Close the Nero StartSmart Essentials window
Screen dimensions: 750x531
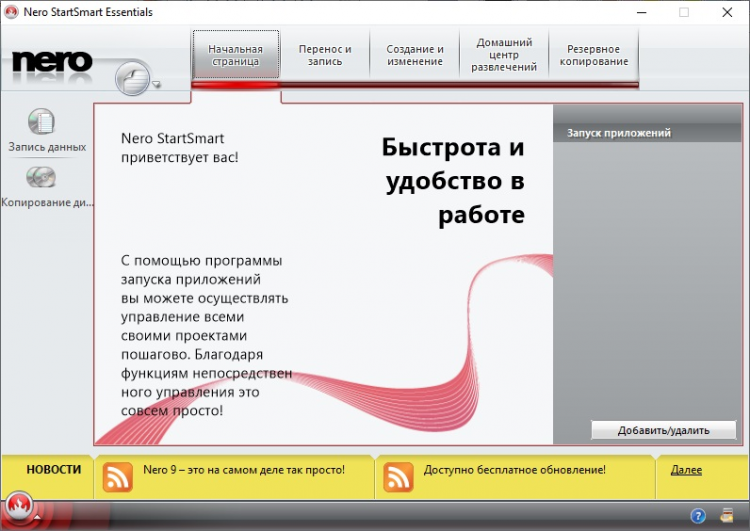tap(727, 12)
